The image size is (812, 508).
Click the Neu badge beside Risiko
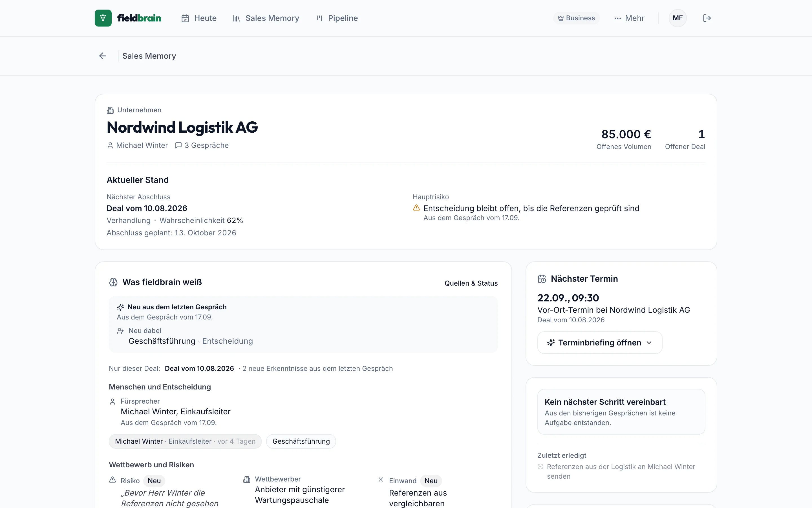tap(154, 481)
